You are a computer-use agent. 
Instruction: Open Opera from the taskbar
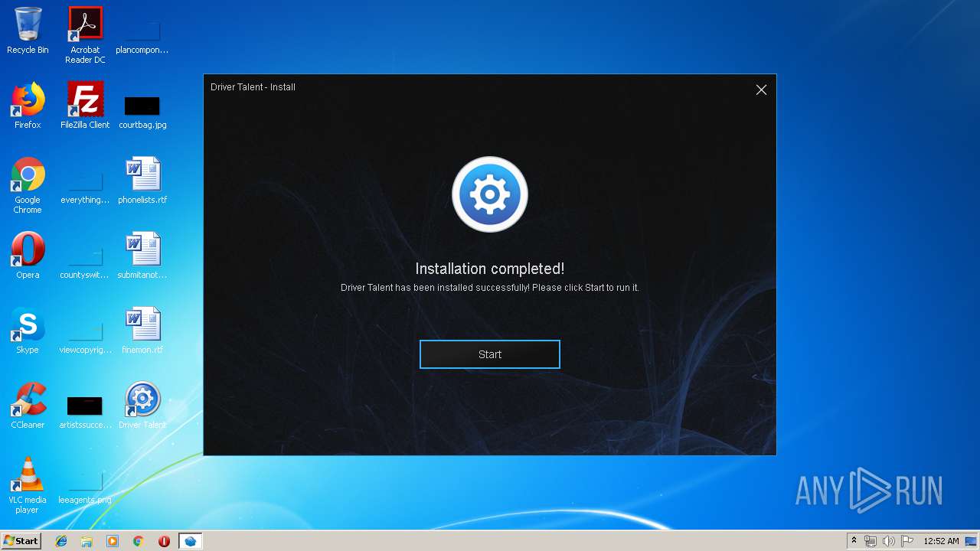coord(164,541)
